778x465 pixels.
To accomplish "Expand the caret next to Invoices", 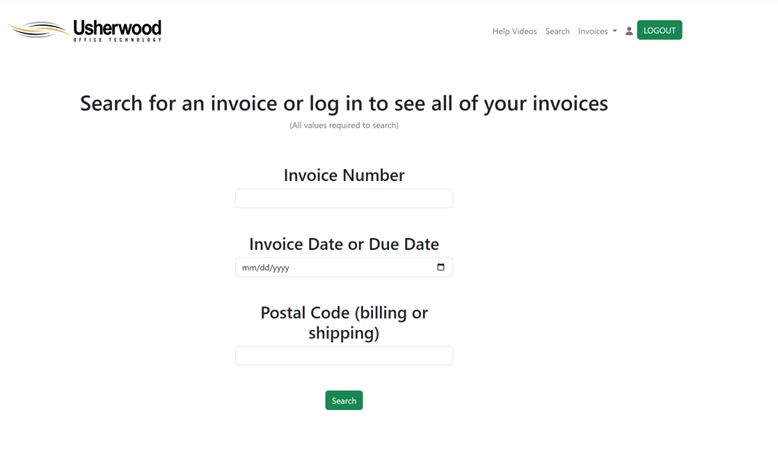I will [615, 31].
